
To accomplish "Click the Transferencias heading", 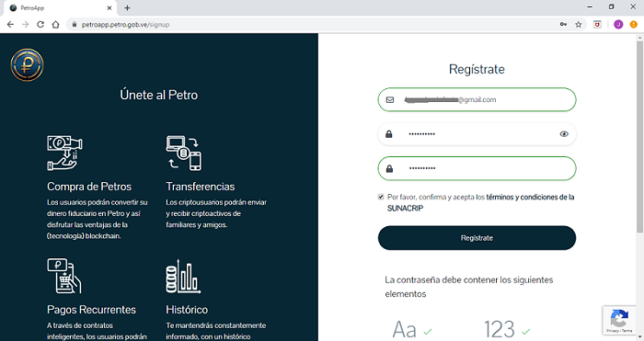I will (200, 187).
